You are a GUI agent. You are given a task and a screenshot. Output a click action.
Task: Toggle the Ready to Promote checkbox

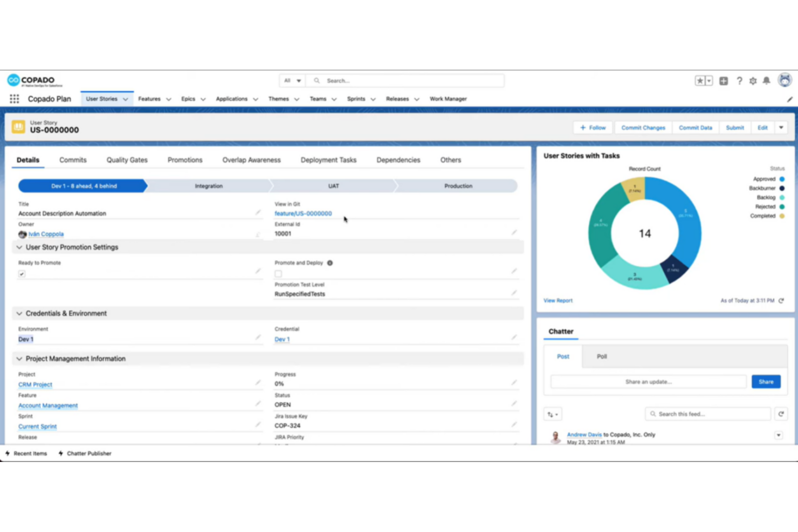click(x=22, y=274)
